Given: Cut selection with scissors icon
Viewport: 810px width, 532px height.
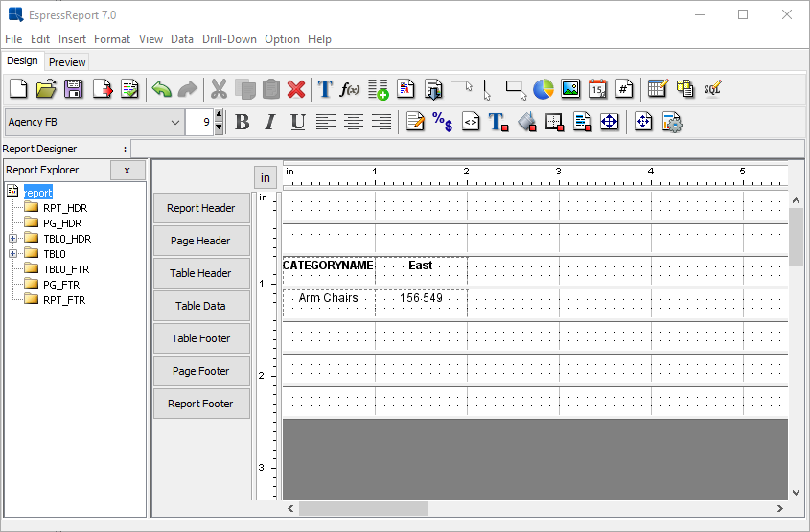Looking at the screenshot, I should 219,89.
